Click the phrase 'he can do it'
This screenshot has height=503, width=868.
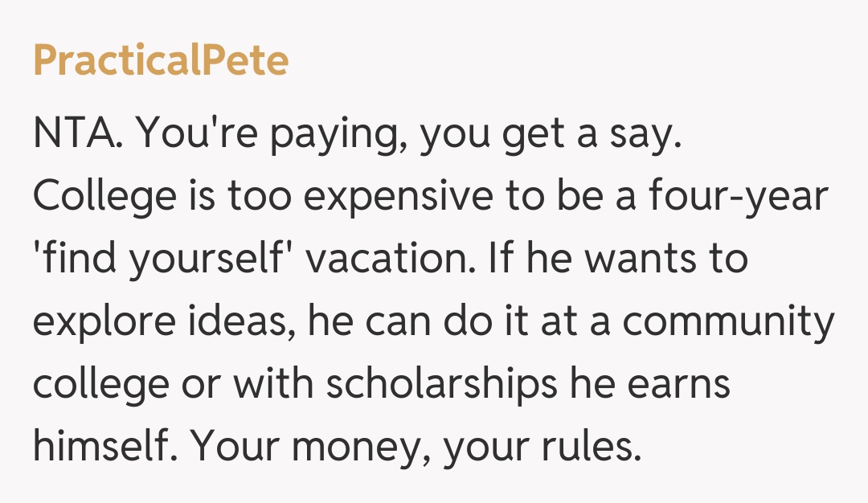(403, 322)
